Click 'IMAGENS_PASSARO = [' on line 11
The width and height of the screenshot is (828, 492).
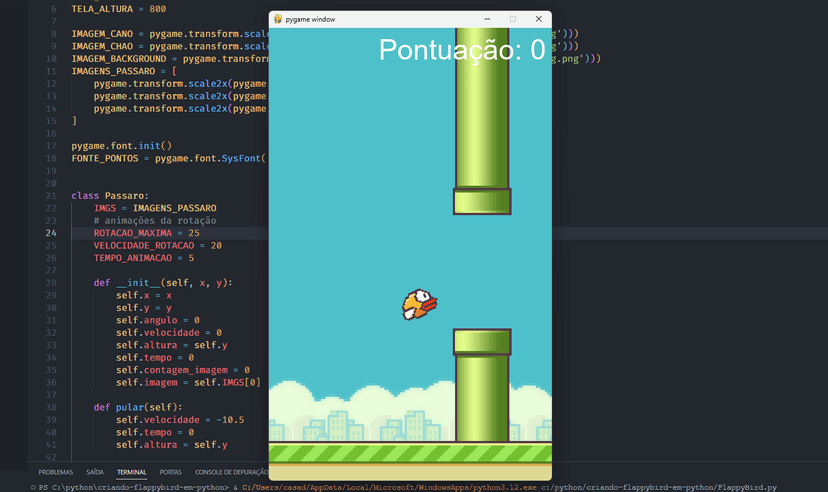tap(124, 71)
